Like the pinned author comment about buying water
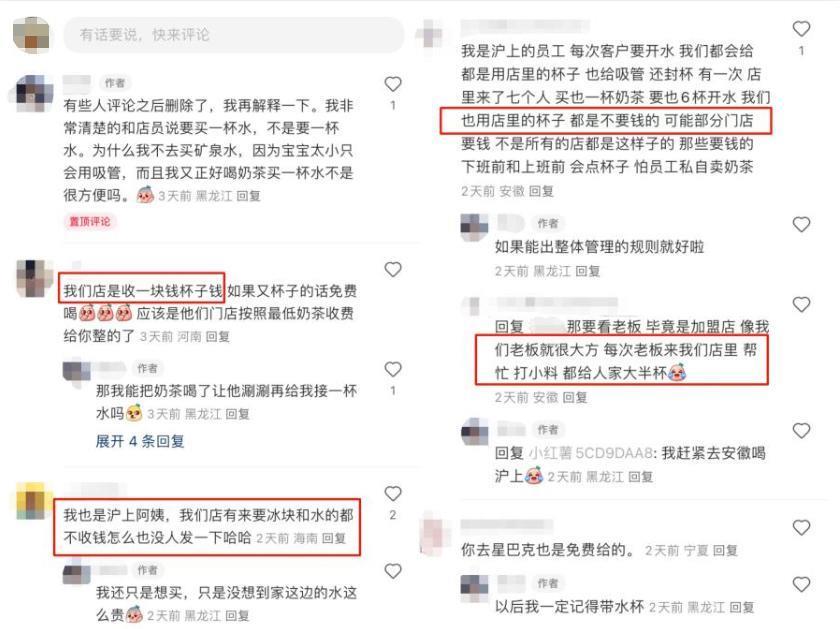This screenshot has width=840, height=629. [393, 84]
